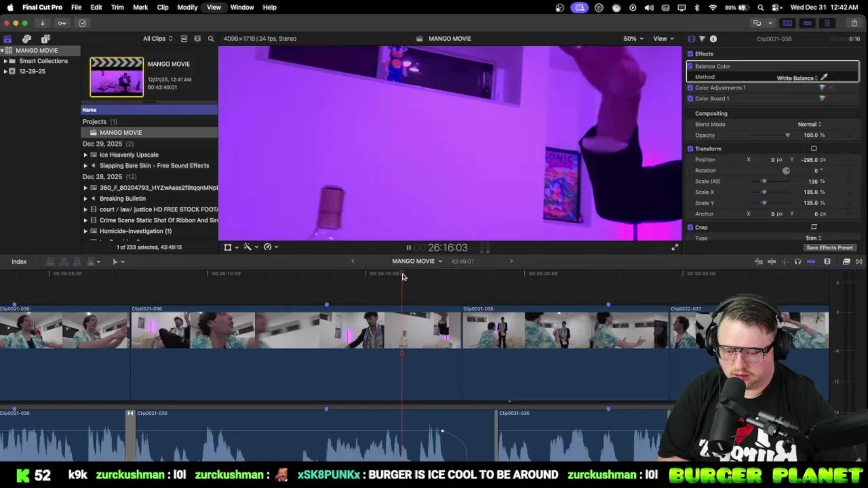This screenshot has height=488, width=868.
Task: Open the Transitions browser icon
Action: 859,262
